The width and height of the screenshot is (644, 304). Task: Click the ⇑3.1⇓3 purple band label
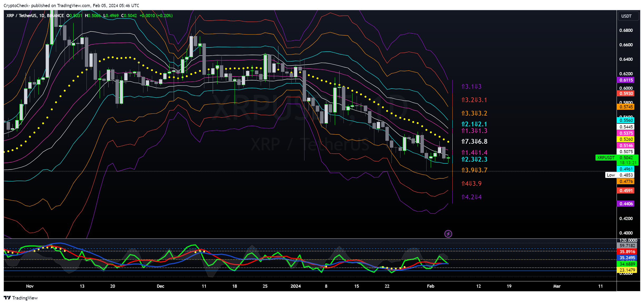[471, 86]
